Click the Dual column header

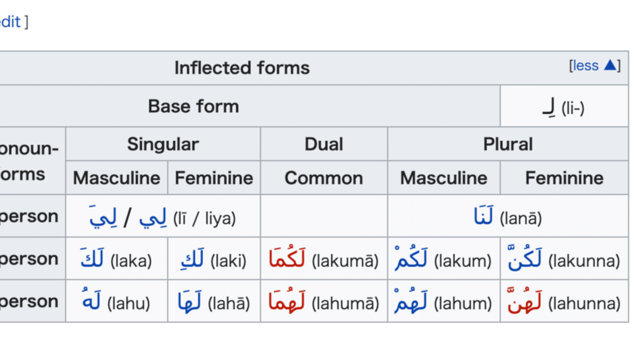pos(324,144)
